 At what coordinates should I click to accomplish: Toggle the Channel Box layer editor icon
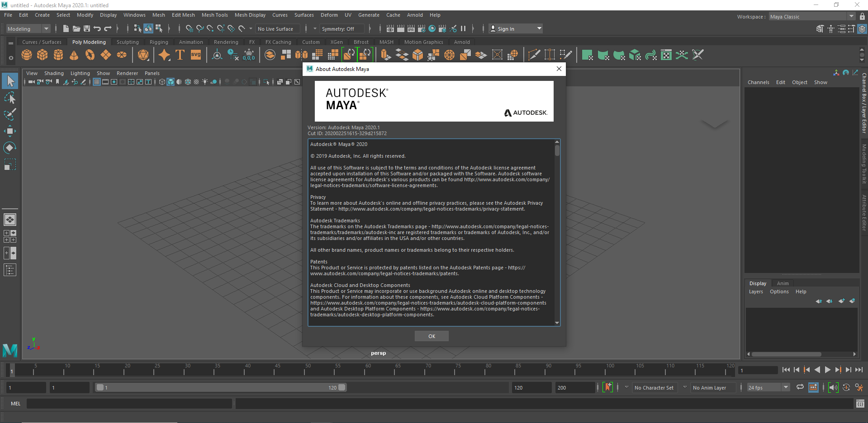pyautogui.click(x=862, y=29)
